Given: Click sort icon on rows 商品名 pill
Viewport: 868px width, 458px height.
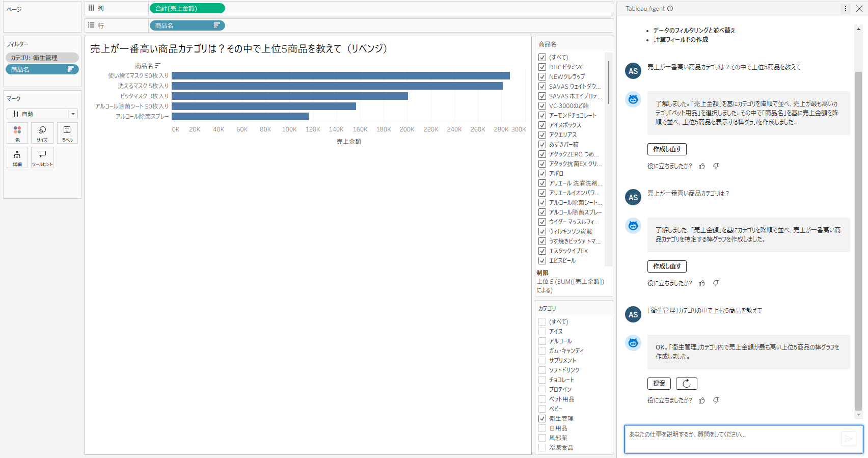Looking at the screenshot, I should point(216,25).
